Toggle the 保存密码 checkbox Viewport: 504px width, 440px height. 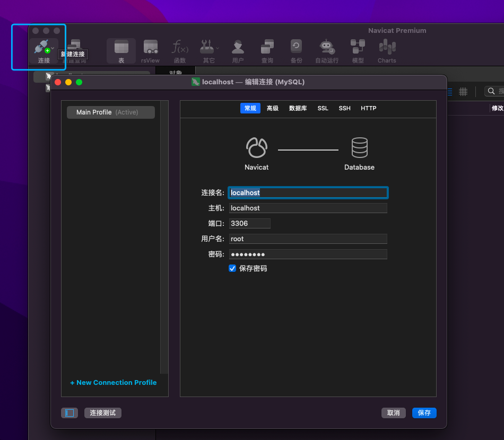232,268
